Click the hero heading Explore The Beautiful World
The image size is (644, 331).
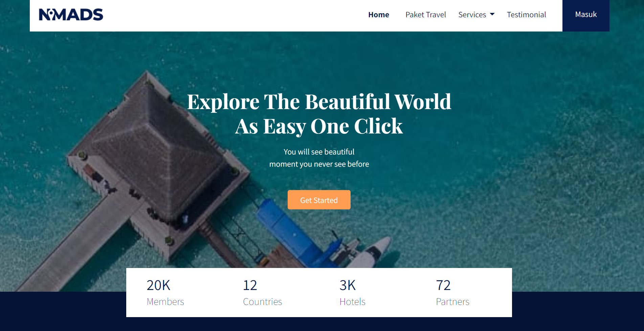[x=319, y=101]
